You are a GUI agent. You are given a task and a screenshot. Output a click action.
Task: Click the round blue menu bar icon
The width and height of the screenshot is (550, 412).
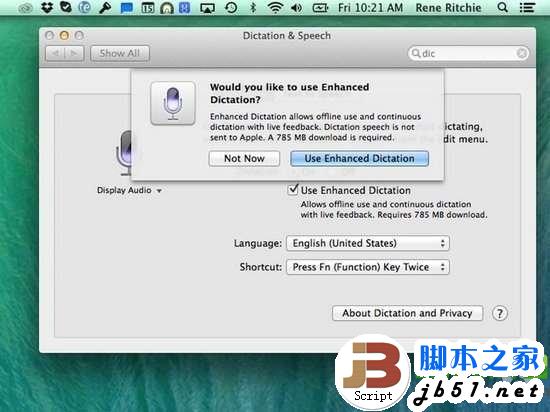click(x=85, y=7)
